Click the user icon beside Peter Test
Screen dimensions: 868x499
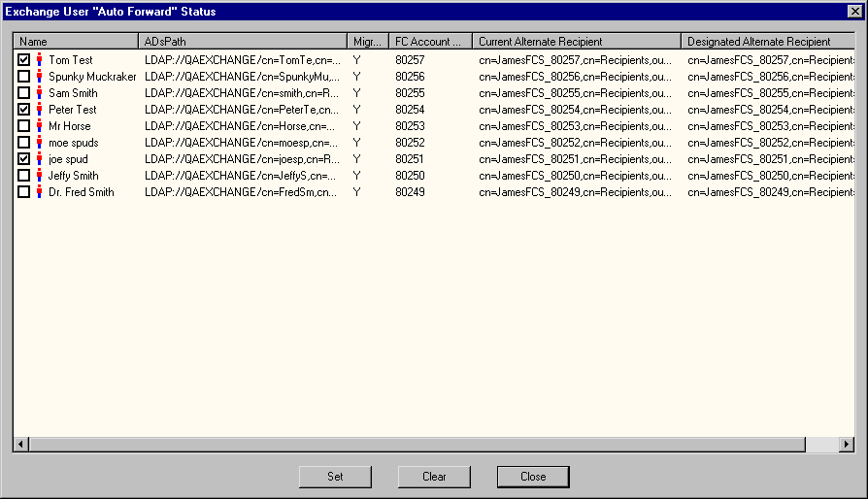[x=39, y=110]
